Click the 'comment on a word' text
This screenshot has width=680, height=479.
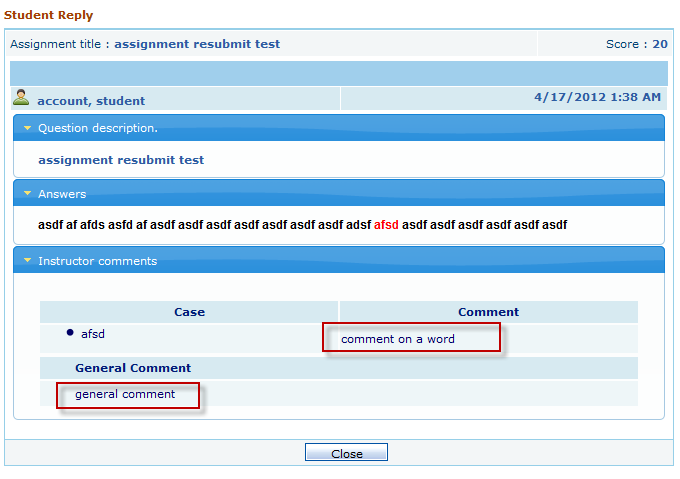coord(398,339)
